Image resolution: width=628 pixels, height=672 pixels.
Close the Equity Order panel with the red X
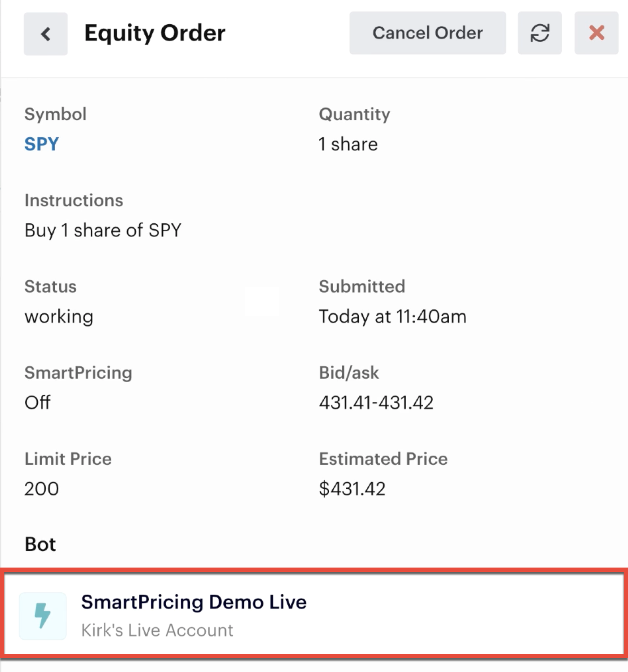click(x=596, y=33)
